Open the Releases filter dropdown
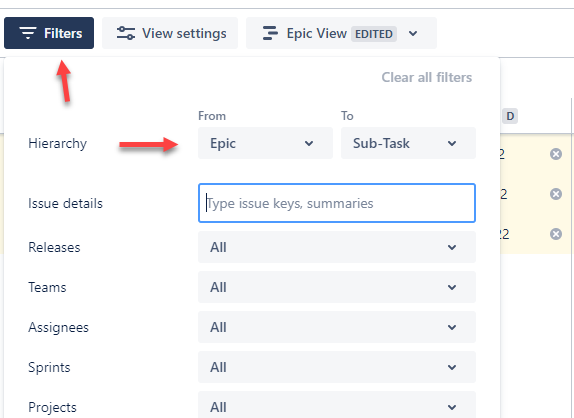 (x=337, y=247)
